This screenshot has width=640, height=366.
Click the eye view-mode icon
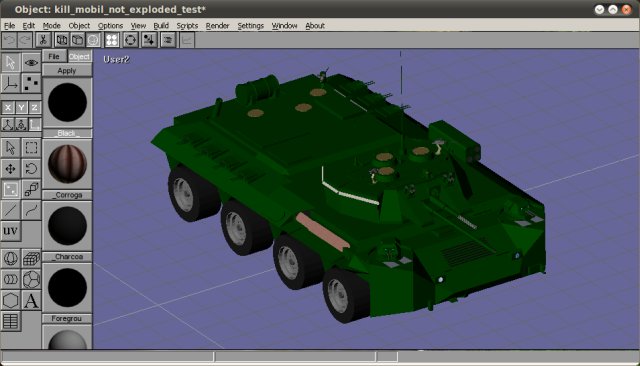point(31,62)
